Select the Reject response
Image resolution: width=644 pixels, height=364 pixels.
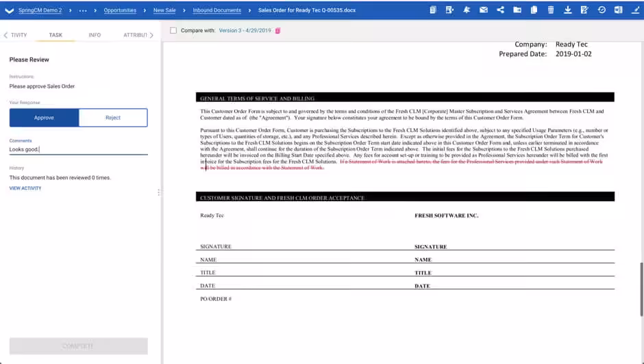point(113,118)
